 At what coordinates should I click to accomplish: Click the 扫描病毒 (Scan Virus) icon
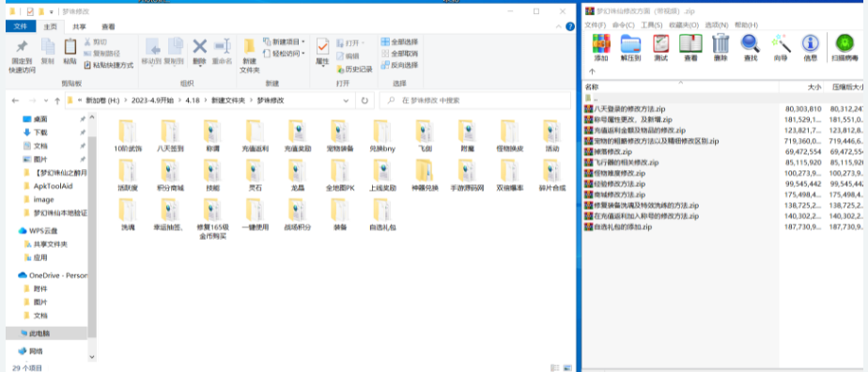845,47
